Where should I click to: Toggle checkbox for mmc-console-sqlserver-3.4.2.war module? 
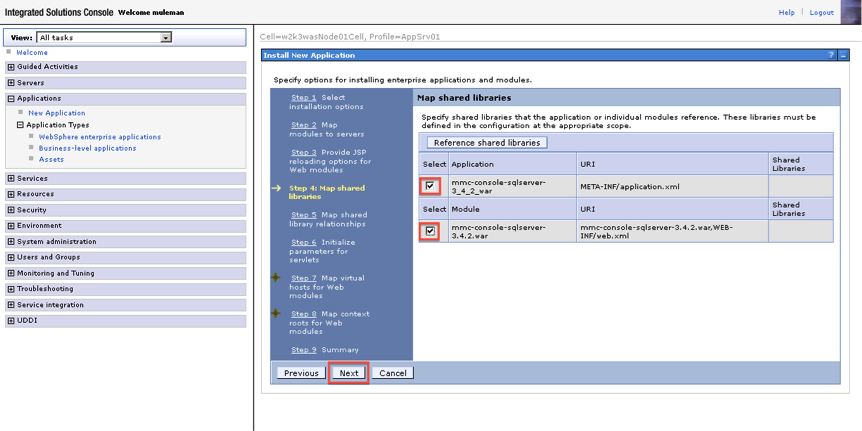431,231
